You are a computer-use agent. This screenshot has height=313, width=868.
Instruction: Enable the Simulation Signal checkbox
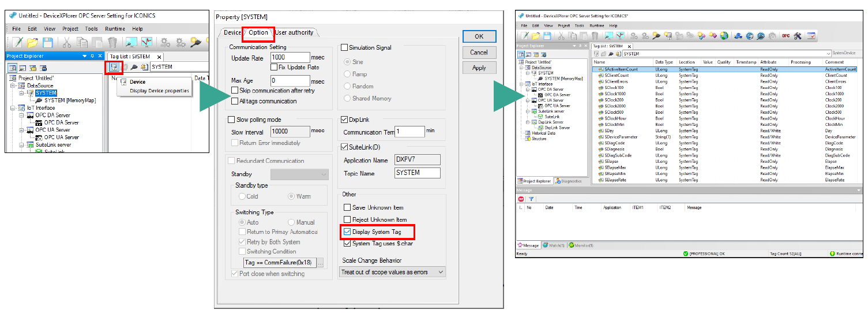[x=345, y=47]
